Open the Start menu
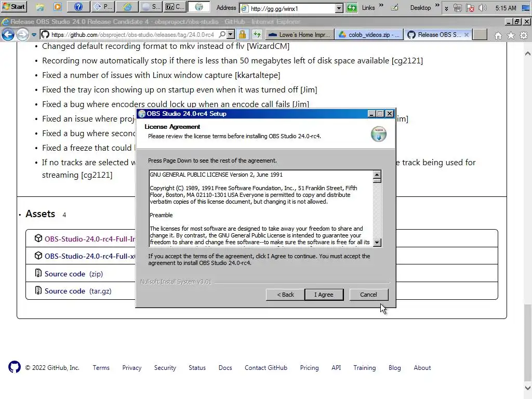This screenshot has width=532, height=399. [14, 6]
